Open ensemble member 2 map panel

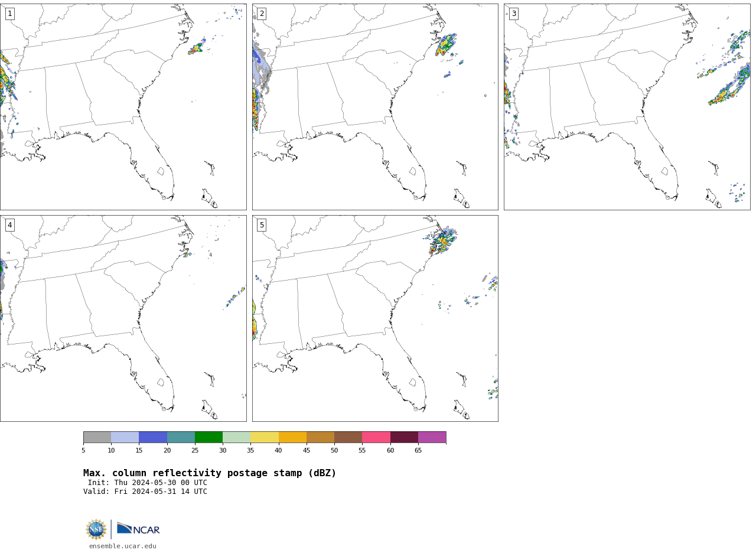(375, 107)
